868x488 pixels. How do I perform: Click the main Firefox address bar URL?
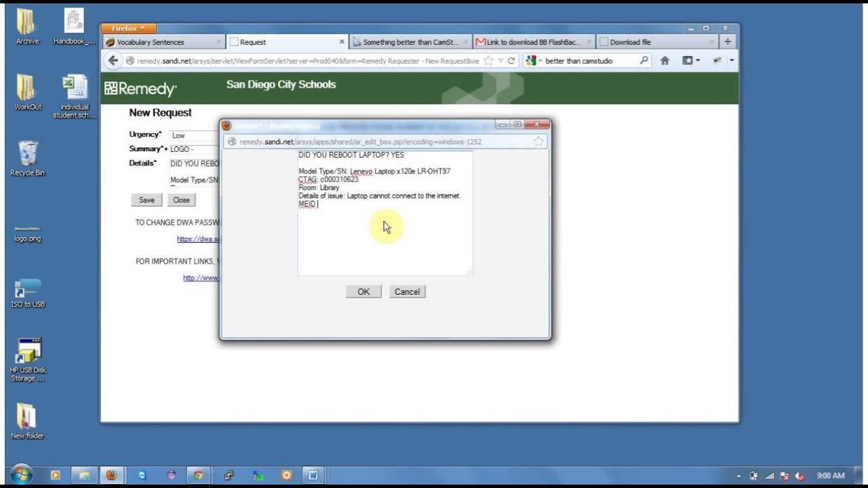pyautogui.click(x=308, y=61)
